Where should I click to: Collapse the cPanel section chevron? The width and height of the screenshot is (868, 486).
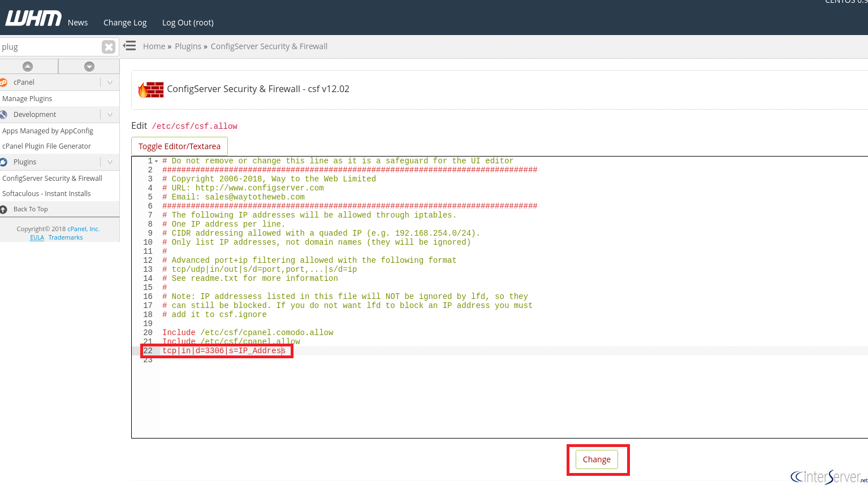110,83
